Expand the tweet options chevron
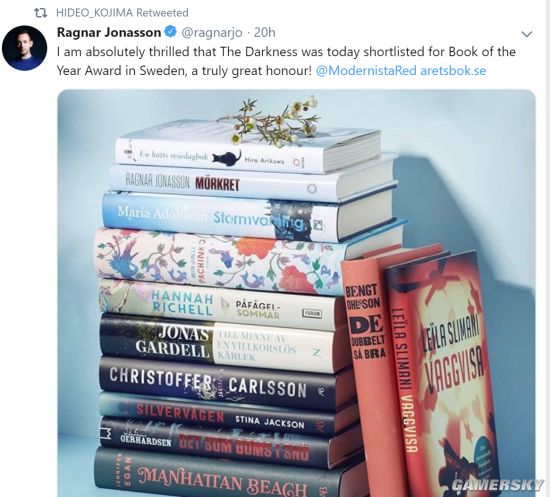 (527, 34)
